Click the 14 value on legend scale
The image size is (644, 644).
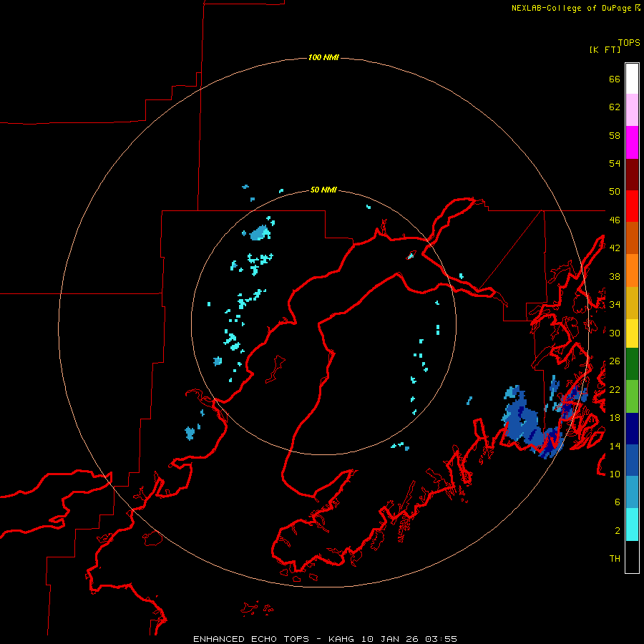tap(615, 446)
